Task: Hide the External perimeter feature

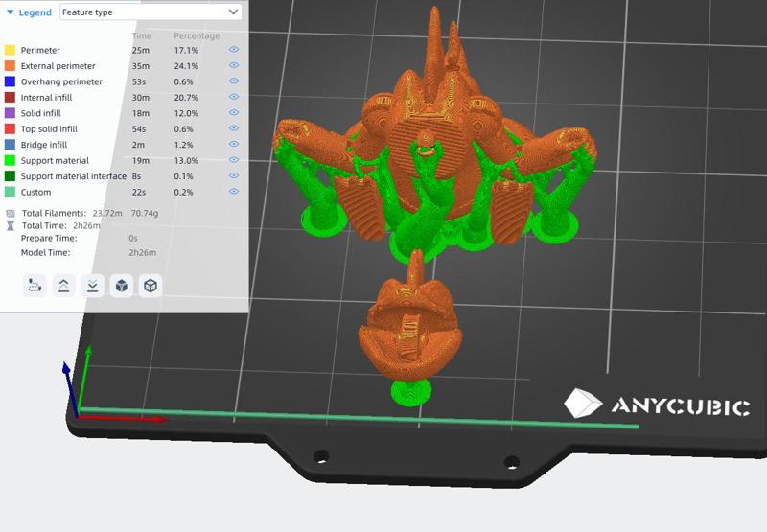Action: pos(234,65)
